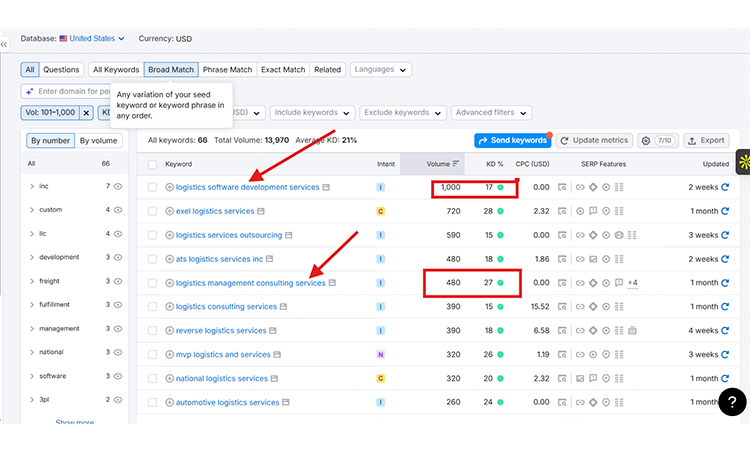
Task: Toggle eye icon for custom group
Action: tap(118, 209)
